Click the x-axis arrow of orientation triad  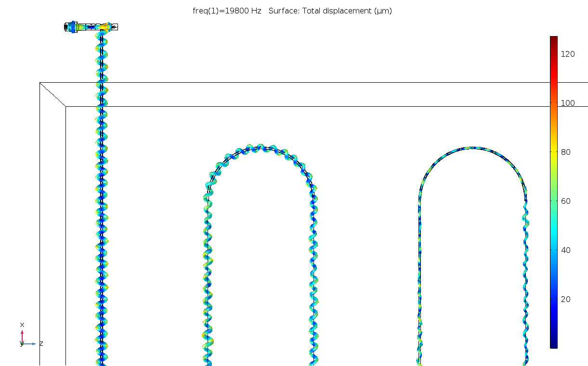click(22, 336)
